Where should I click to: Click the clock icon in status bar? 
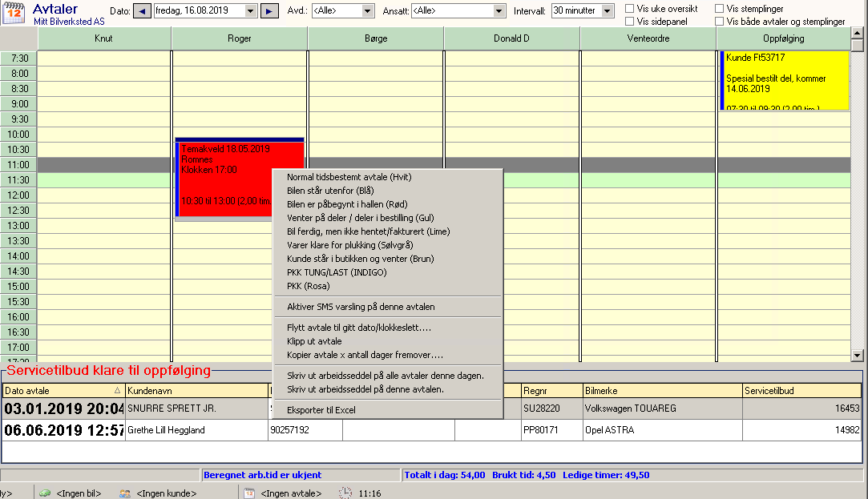[345, 493]
